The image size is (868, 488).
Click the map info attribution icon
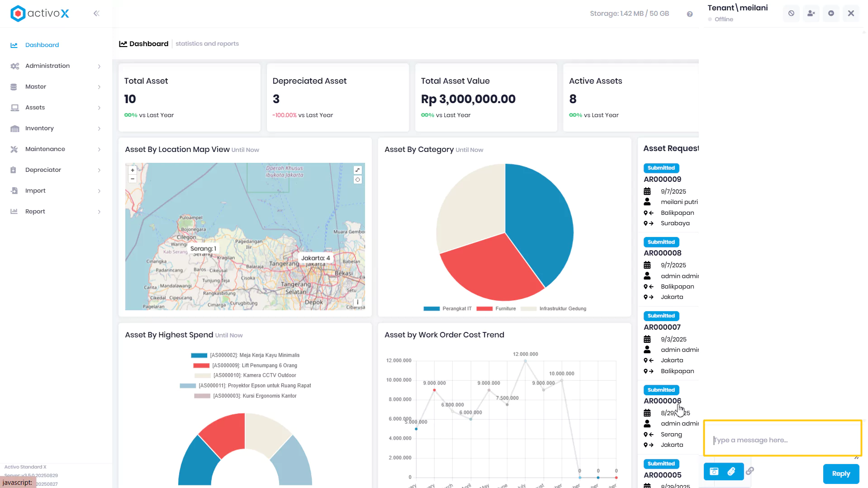tap(357, 302)
